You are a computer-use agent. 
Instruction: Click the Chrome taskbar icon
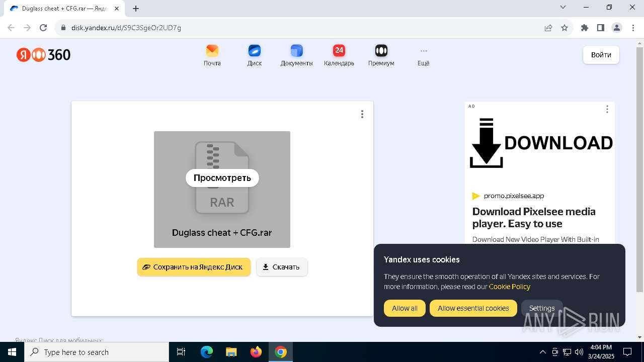pyautogui.click(x=281, y=352)
